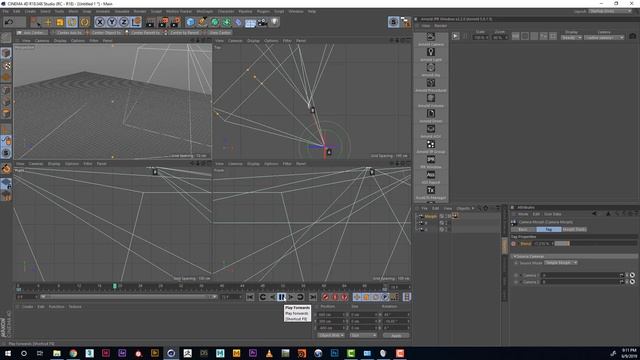Image resolution: width=640 pixels, height=360 pixels.
Task: Open the Simulate menu in menu bar
Action: pos(122,11)
